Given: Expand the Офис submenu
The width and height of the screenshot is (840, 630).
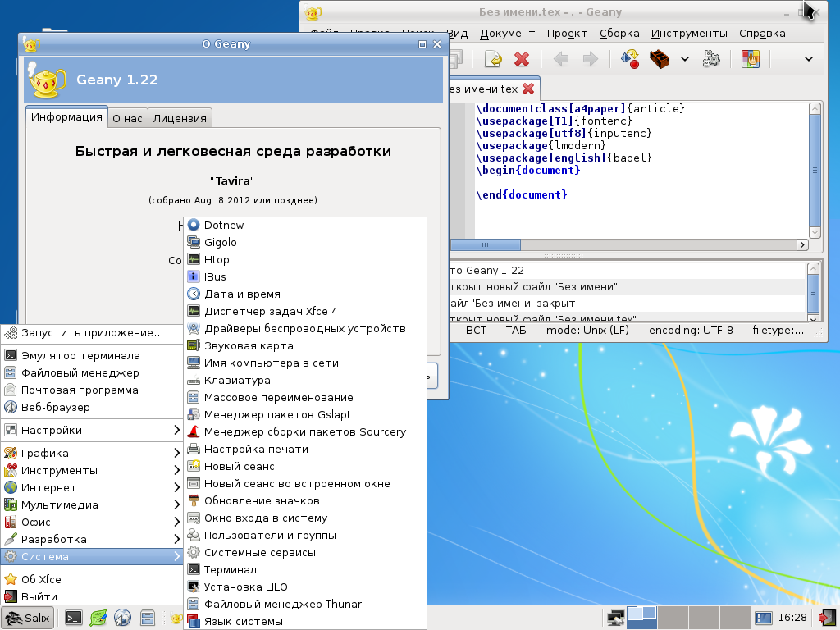Looking at the screenshot, I should [92, 522].
